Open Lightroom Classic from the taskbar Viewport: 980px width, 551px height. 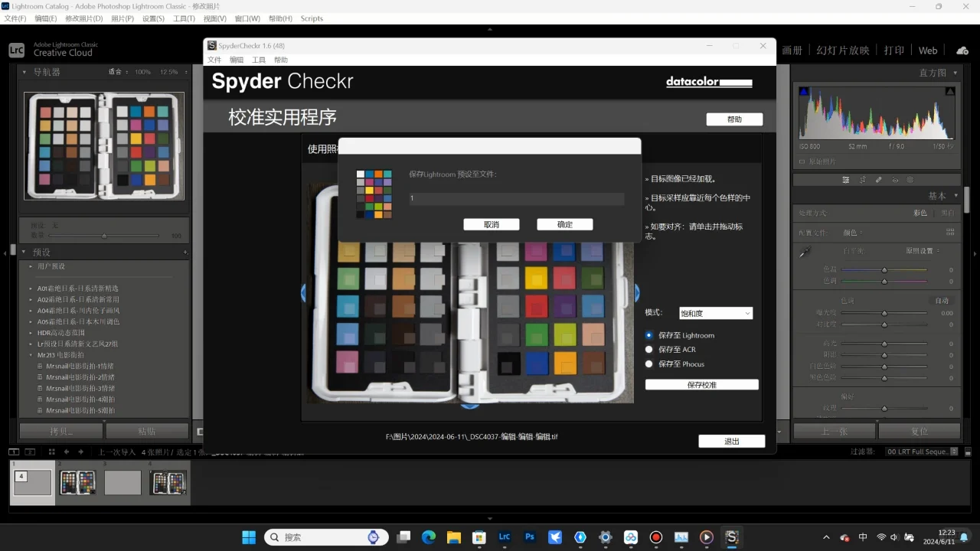[504, 537]
